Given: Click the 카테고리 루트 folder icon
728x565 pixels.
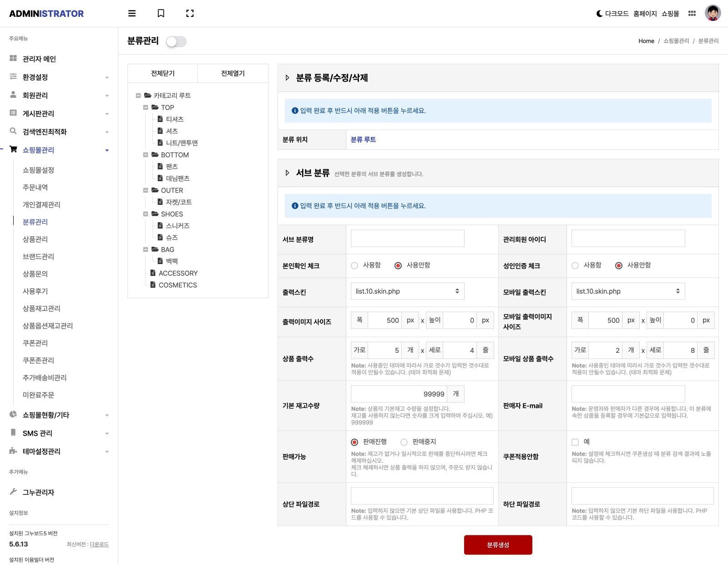Looking at the screenshot, I should click(148, 96).
